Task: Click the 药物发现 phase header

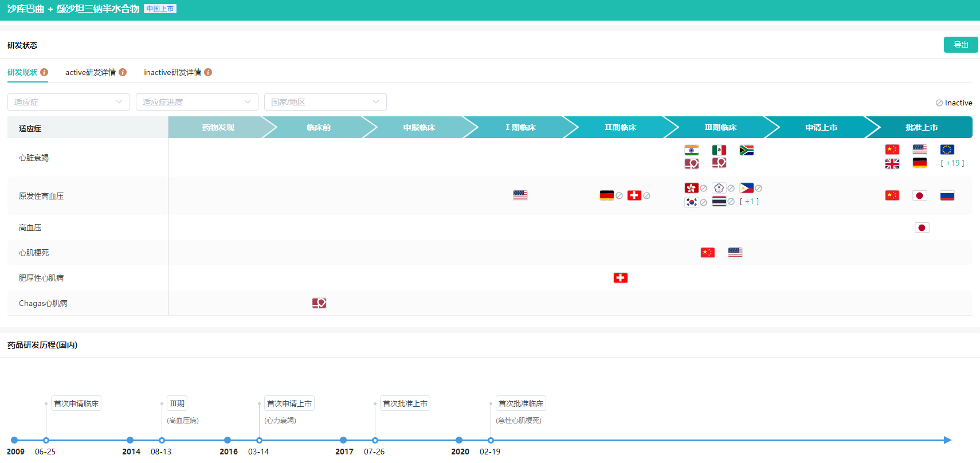Action: point(218,127)
